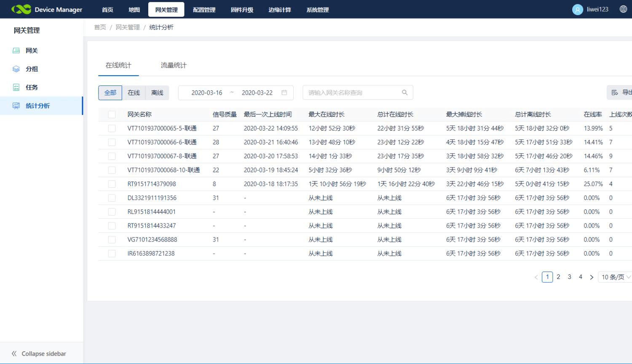The height and width of the screenshot is (364, 632).
Task: Check row IR6163898721238
Action: coord(112,253)
